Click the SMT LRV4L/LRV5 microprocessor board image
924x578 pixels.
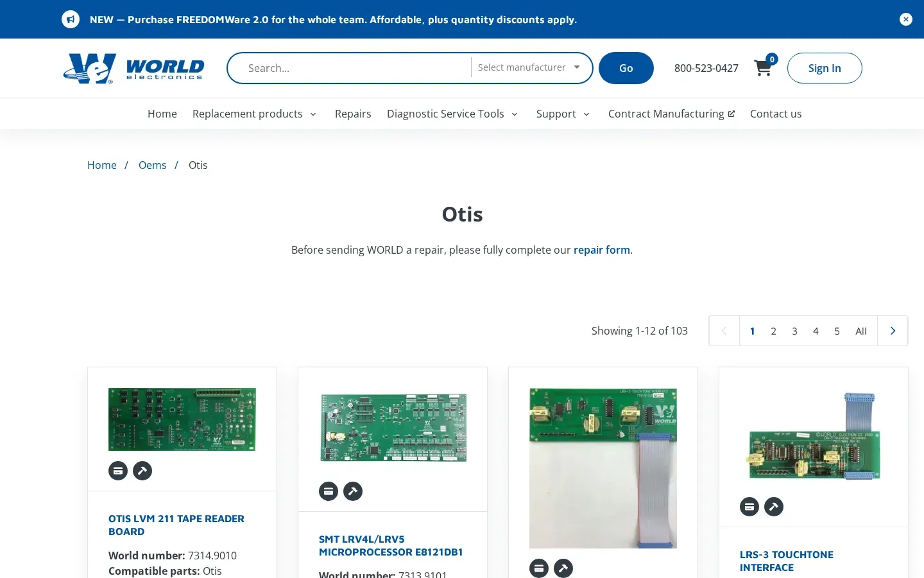[x=393, y=428]
